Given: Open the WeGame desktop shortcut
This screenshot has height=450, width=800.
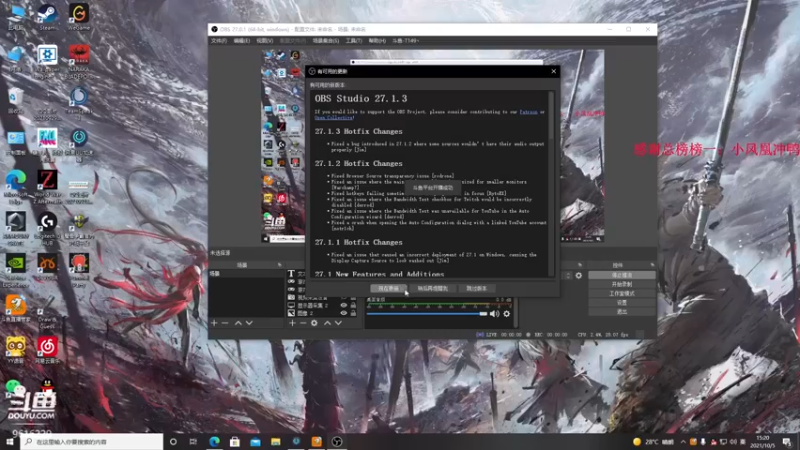Looking at the screenshot, I should 79,16.
